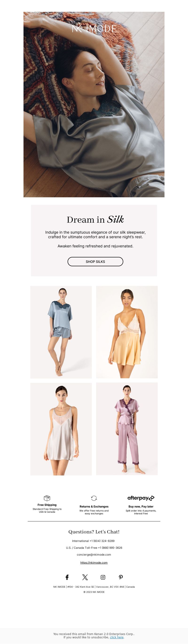This screenshot has height=644, width=188.
Task: Open the Facebook social icon
Action: click(x=67, y=577)
